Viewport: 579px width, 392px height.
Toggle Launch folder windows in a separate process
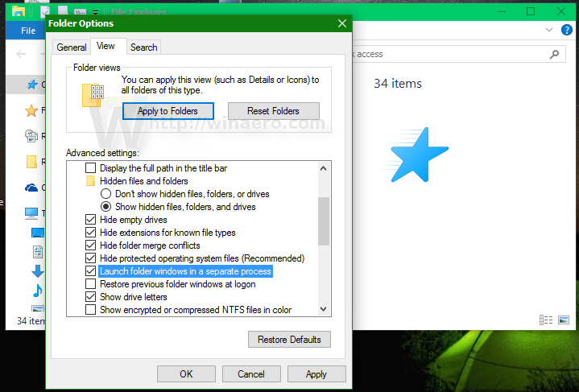[90, 271]
